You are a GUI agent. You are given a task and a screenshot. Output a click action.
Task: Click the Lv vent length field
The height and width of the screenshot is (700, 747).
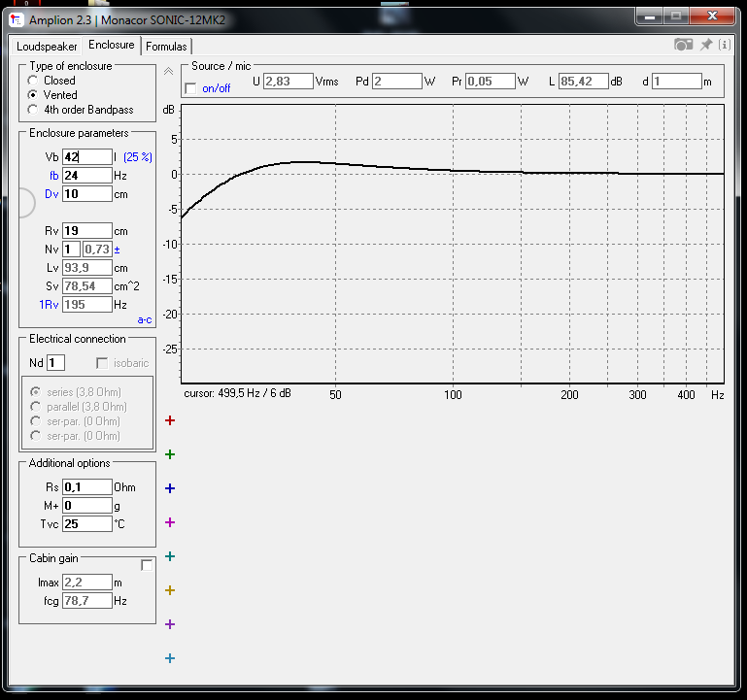pos(87,268)
